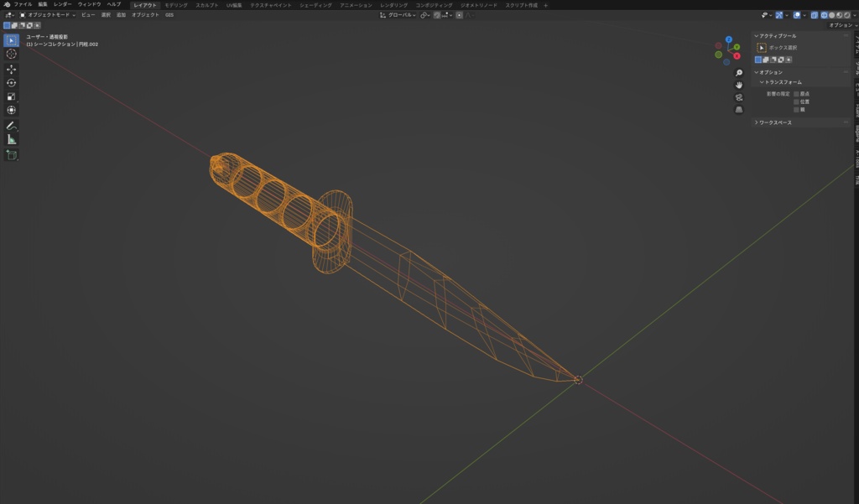The width and height of the screenshot is (859, 504).
Task: Collapse the オプション sidebar panel
Action: [757, 72]
